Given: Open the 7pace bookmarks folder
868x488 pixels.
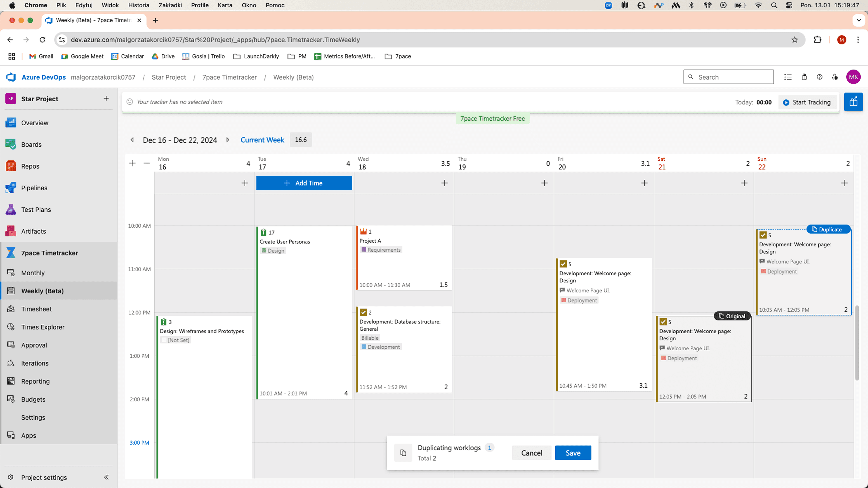Looking at the screenshot, I should tap(398, 56).
